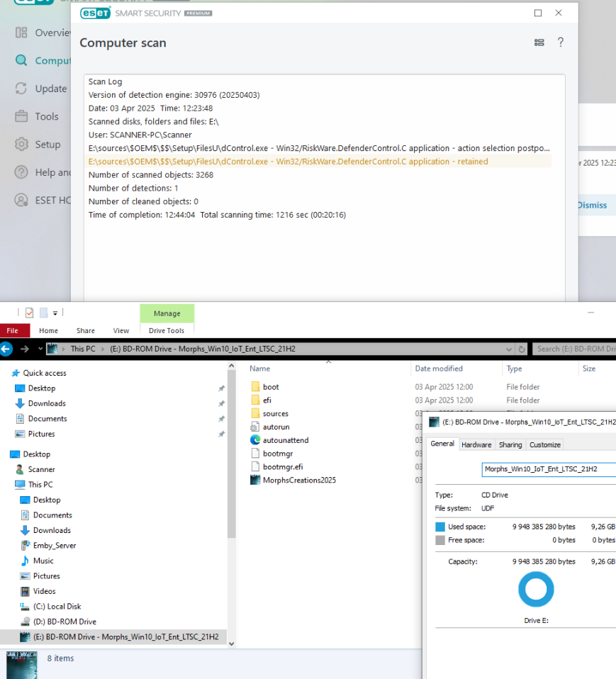This screenshot has width=616, height=679.
Task: Expand the address bar history dropdown
Action: (509, 349)
